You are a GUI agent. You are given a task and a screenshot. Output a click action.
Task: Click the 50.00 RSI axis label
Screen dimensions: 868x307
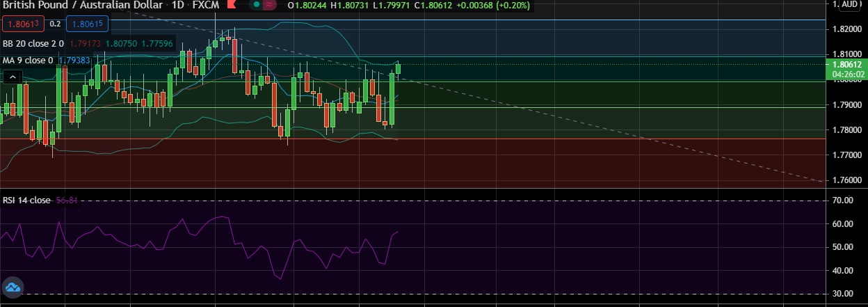pos(842,247)
